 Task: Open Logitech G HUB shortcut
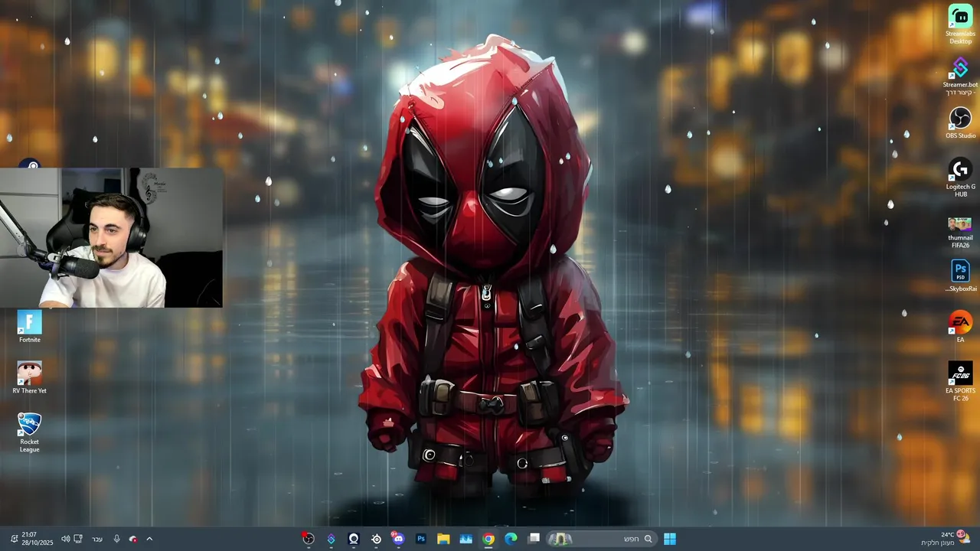pyautogui.click(x=960, y=178)
